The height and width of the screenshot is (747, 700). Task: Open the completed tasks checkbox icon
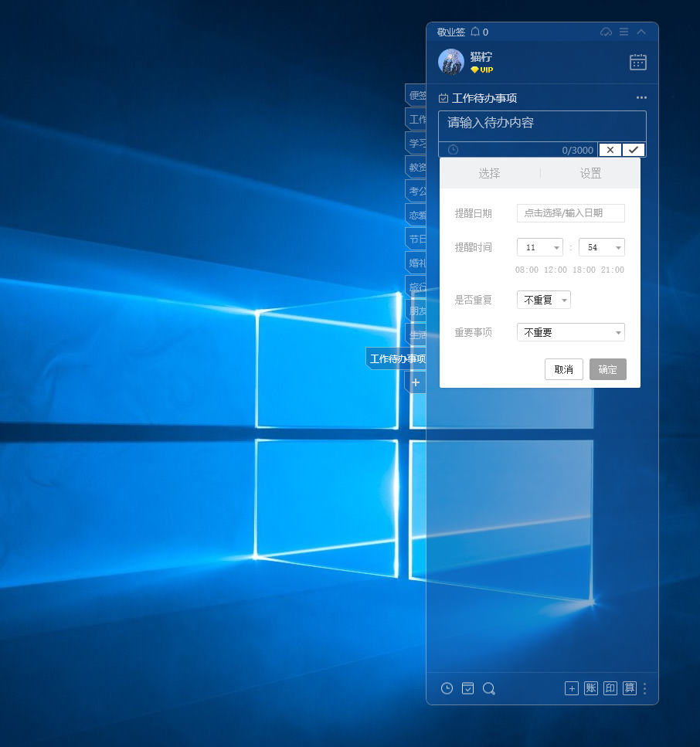click(467, 688)
